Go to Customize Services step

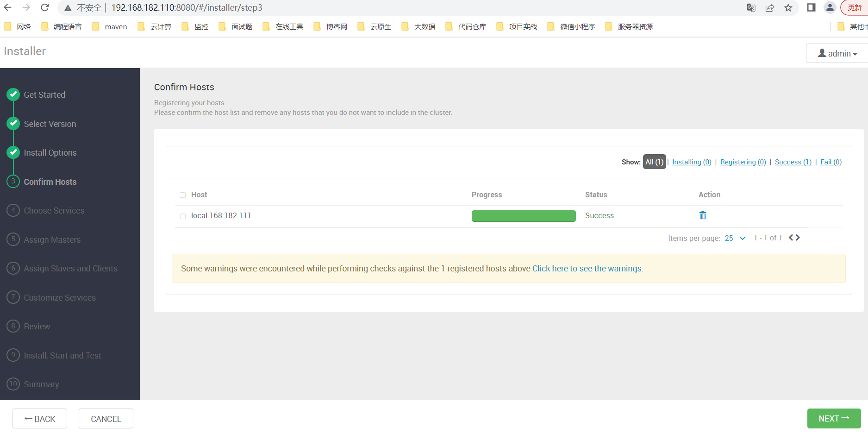point(60,297)
